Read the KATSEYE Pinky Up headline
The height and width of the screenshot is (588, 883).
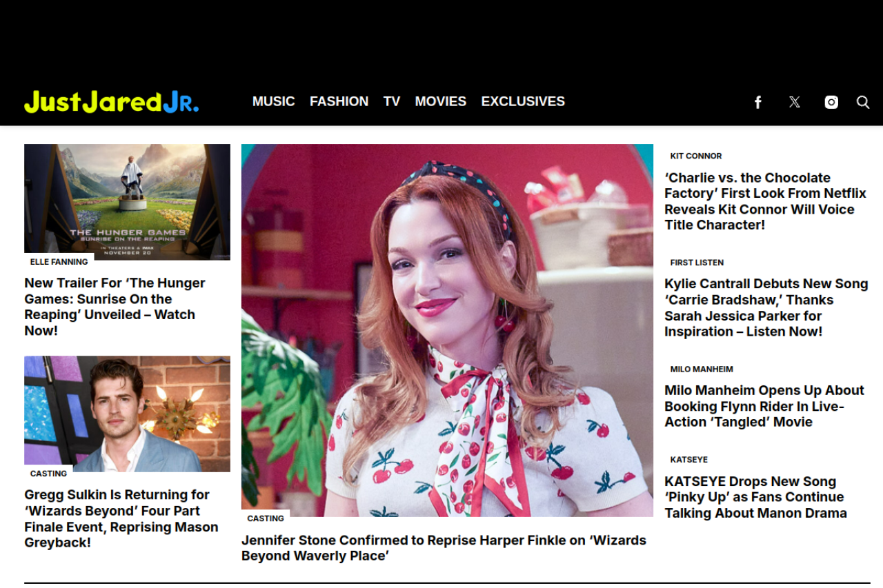(x=755, y=497)
